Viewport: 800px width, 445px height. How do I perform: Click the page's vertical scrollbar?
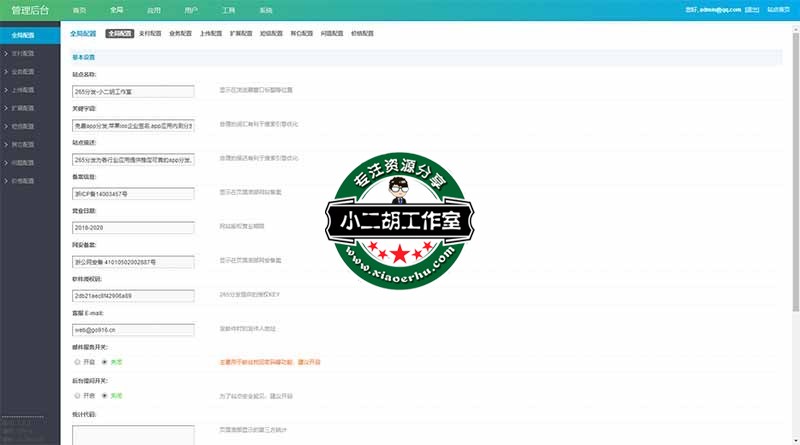[795, 200]
